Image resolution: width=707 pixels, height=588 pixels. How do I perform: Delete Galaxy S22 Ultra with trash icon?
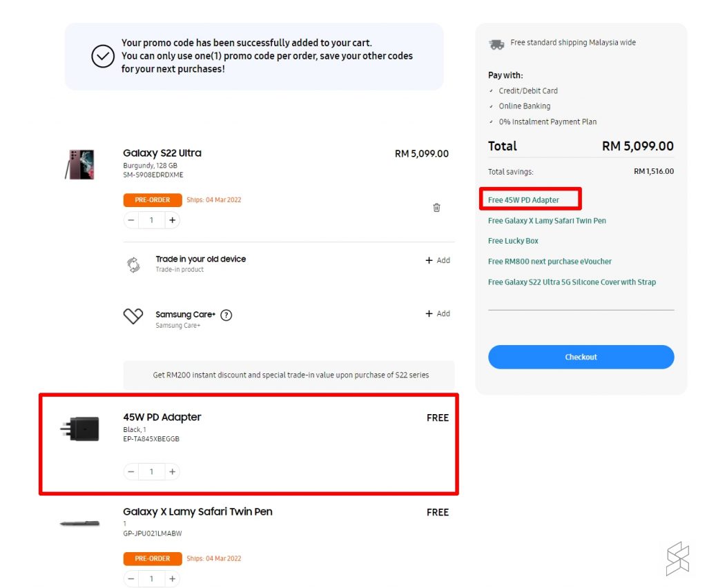coord(436,208)
